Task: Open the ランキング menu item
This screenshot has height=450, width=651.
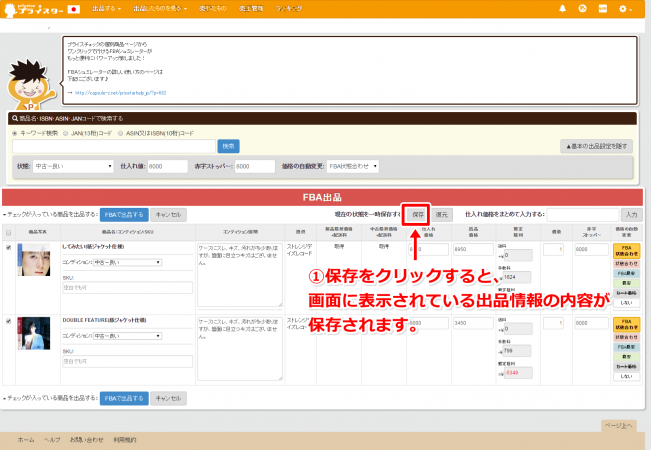Action: click(x=289, y=9)
